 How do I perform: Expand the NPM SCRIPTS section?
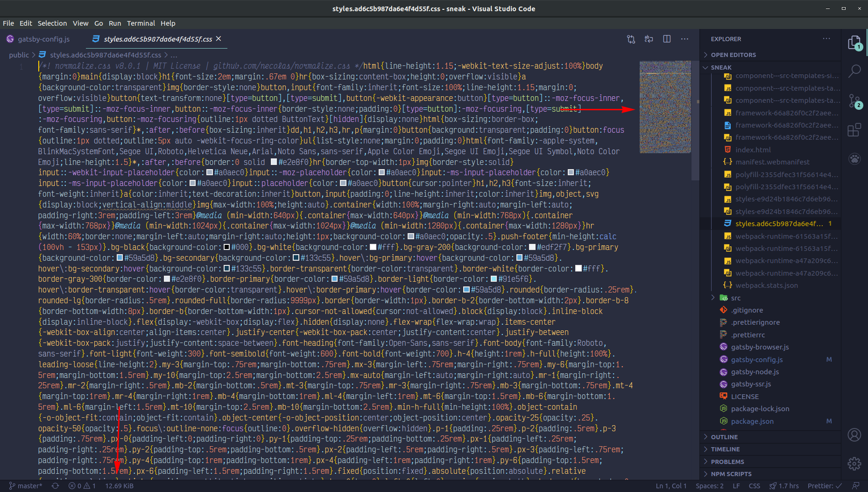[731, 474]
